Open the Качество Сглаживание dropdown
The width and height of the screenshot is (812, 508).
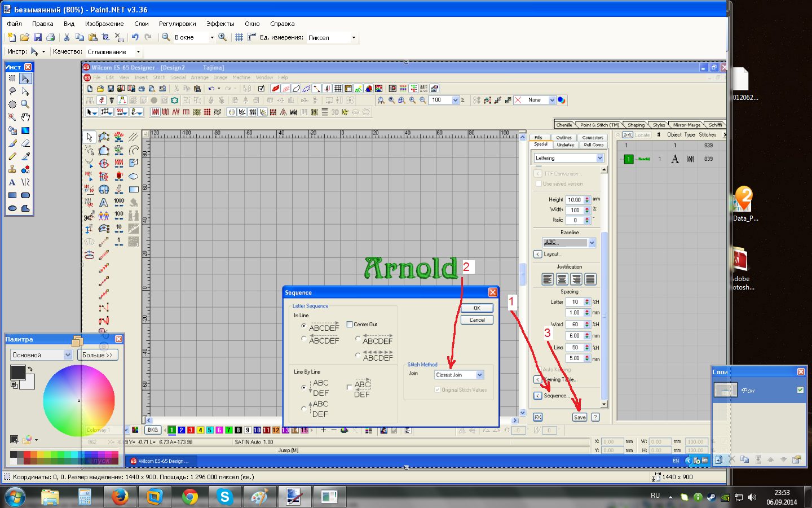point(138,52)
